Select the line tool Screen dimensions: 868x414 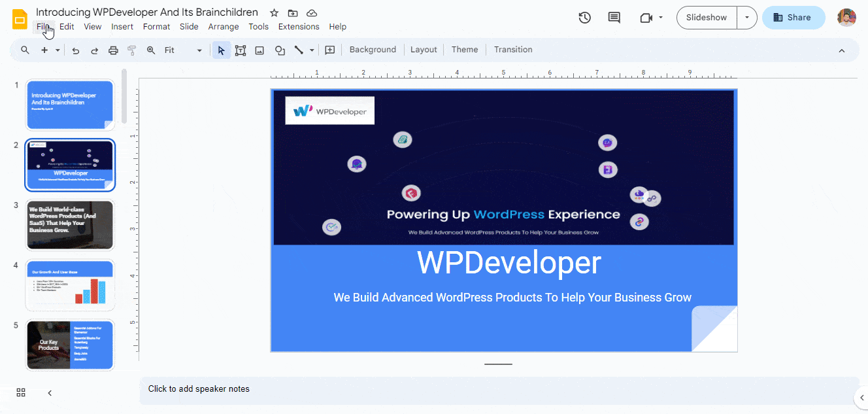tap(299, 50)
